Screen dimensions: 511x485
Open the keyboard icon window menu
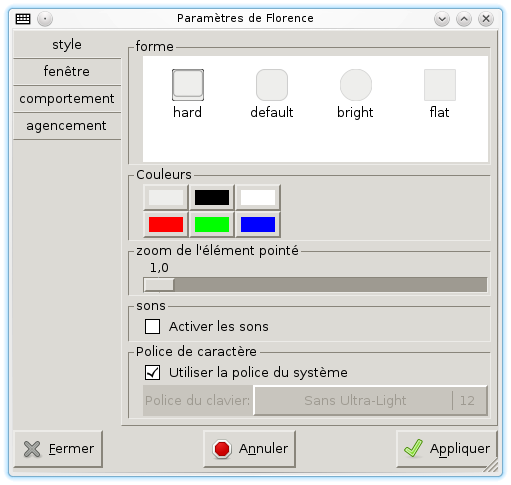click(x=23, y=19)
